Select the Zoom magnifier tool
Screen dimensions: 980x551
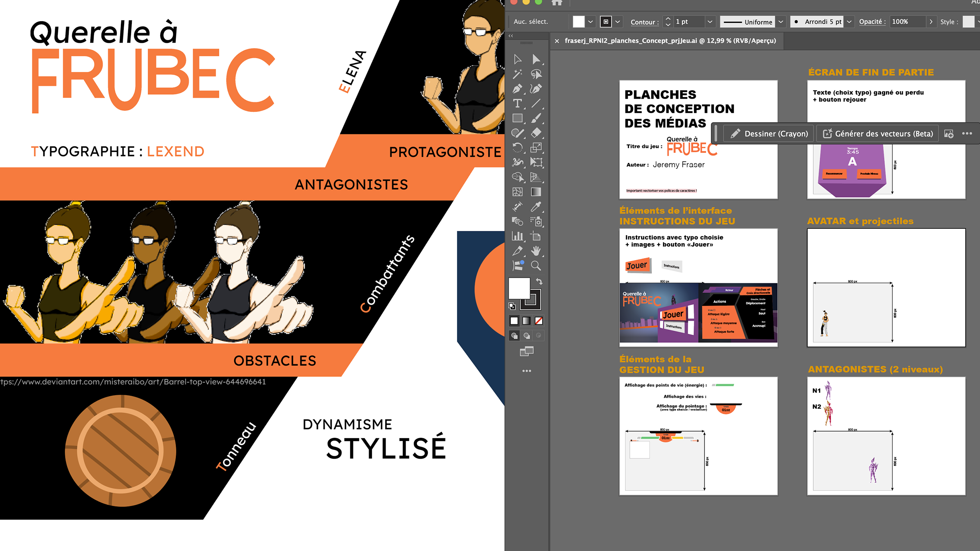536,266
